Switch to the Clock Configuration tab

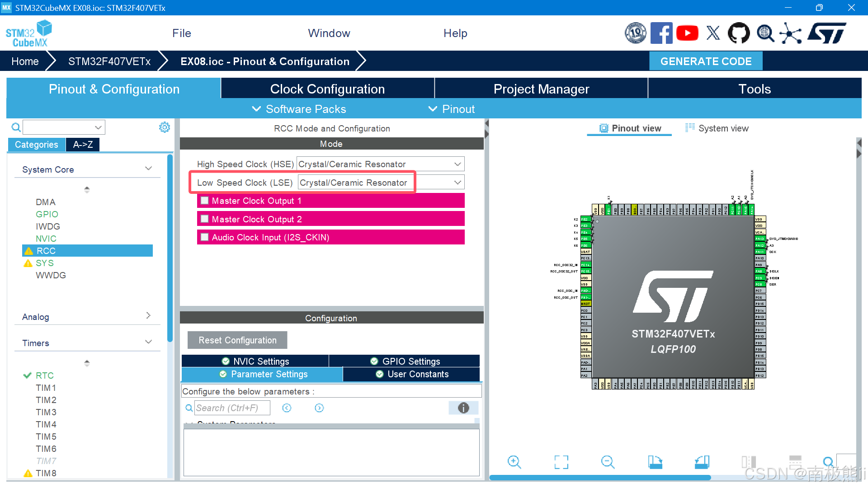coord(327,89)
